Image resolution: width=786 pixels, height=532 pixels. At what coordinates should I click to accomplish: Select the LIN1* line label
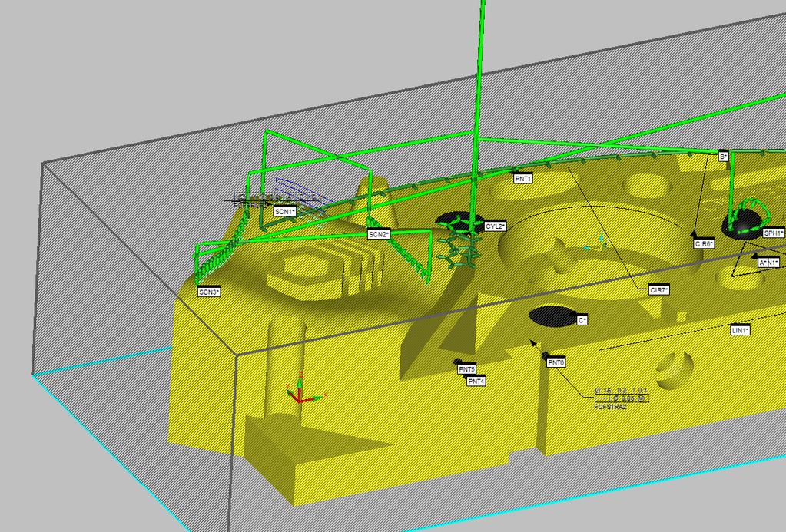coord(740,330)
